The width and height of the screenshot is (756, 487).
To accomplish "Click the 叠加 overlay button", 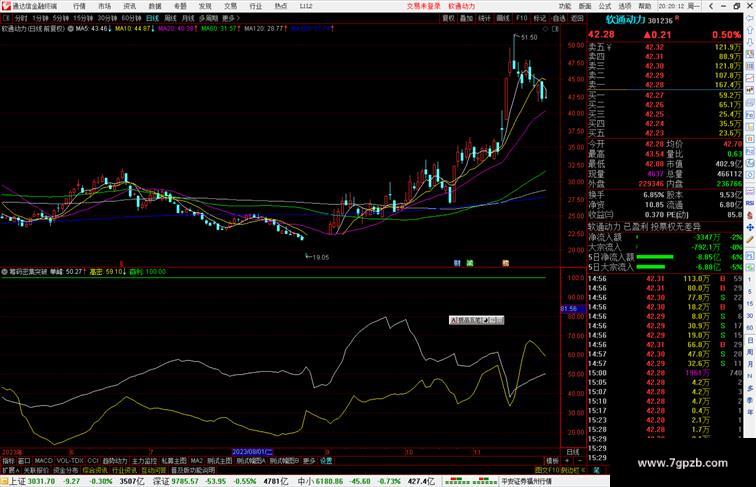I will tap(466, 18).
